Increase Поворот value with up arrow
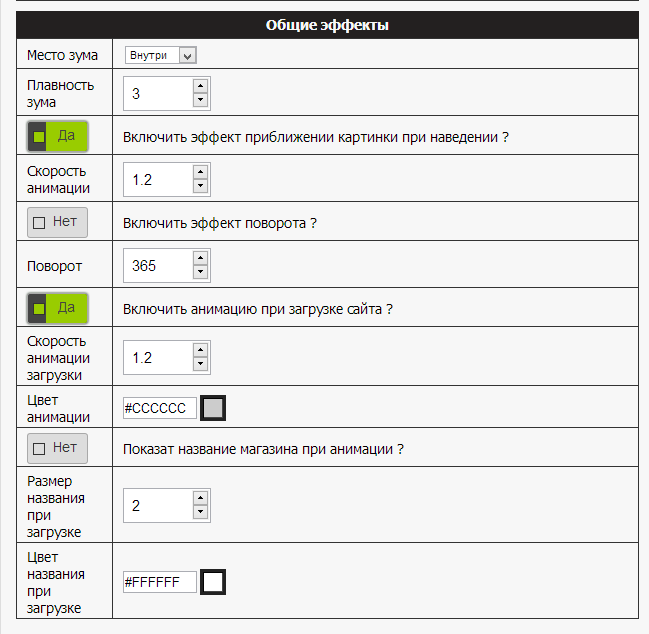Image resolution: width=649 pixels, height=634 pixels. [200, 258]
